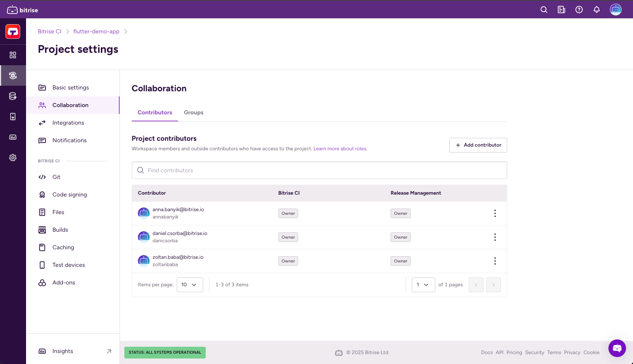The image size is (633, 364).
Task: Go to flutter-demo-app breadcrumb link
Action: click(96, 32)
